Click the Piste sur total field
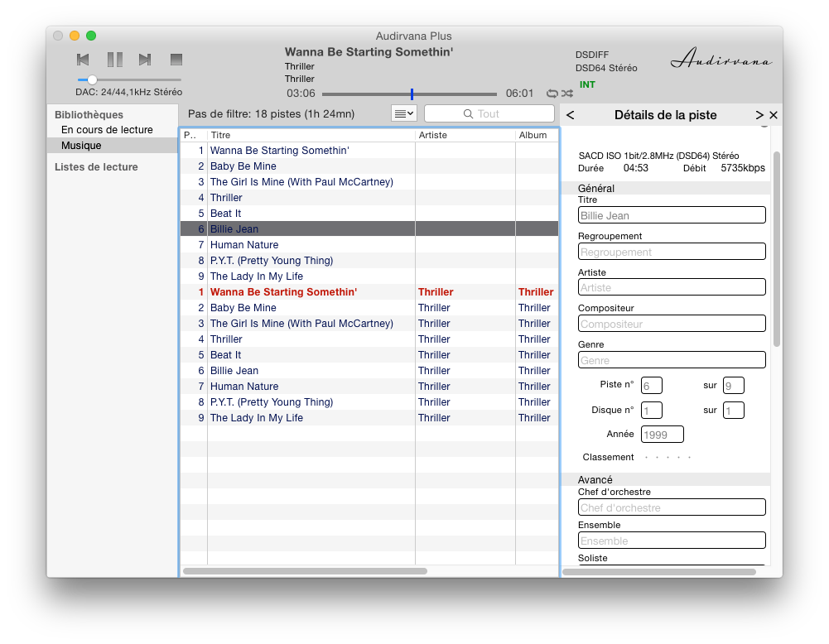 [733, 386]
